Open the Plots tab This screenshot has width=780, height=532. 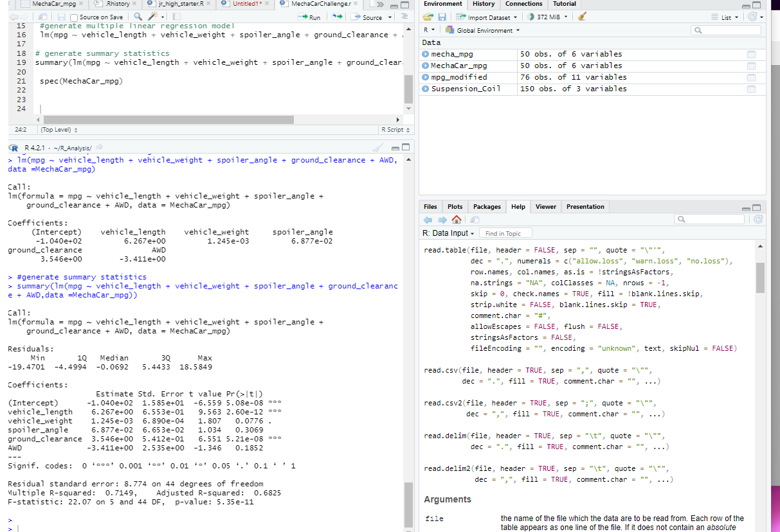coord(455,206)
